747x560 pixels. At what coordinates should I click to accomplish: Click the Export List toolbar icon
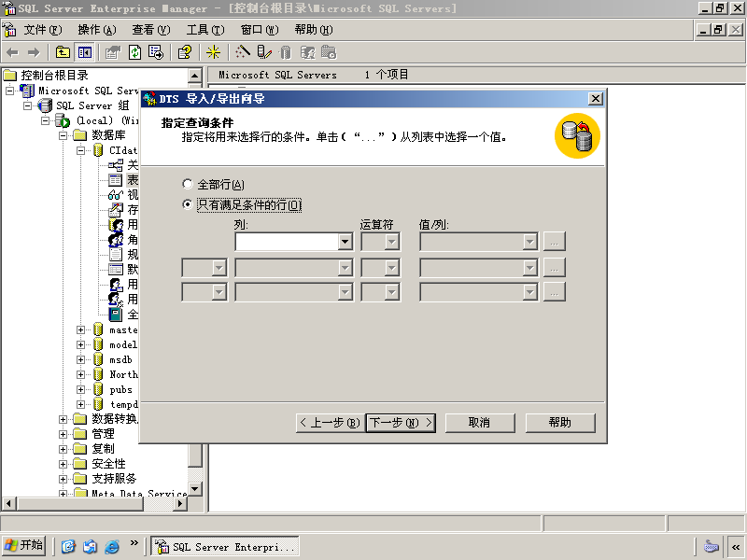pos(156,52)
